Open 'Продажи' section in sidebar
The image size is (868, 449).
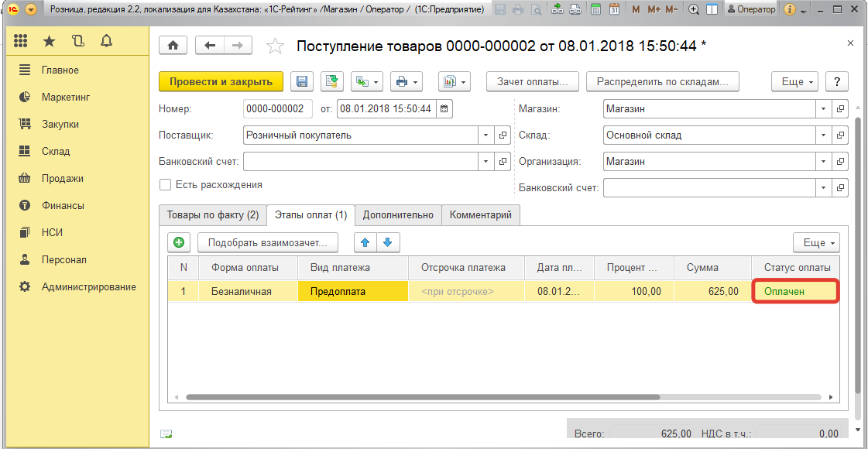62,178
